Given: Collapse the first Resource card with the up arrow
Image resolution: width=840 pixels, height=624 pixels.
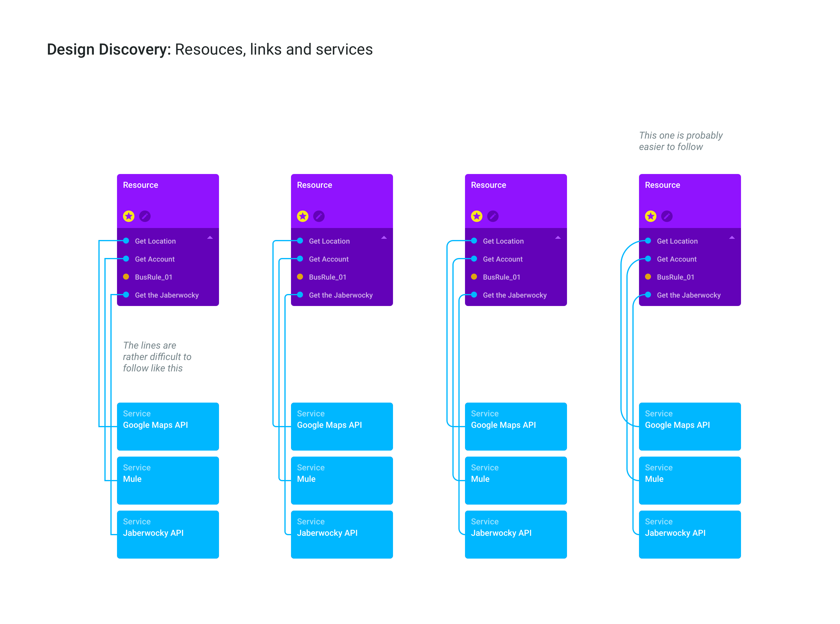Looking at the screenshot, I should (210, 238).
